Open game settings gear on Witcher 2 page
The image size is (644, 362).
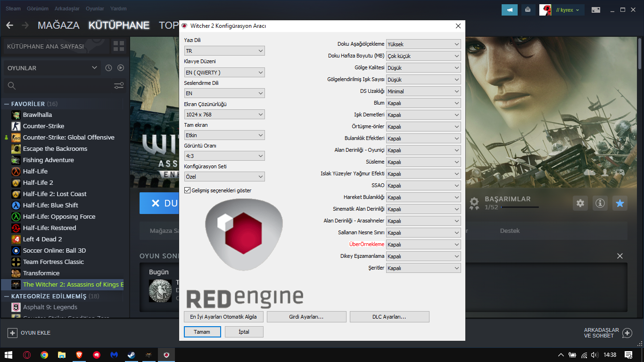(580, 203)
